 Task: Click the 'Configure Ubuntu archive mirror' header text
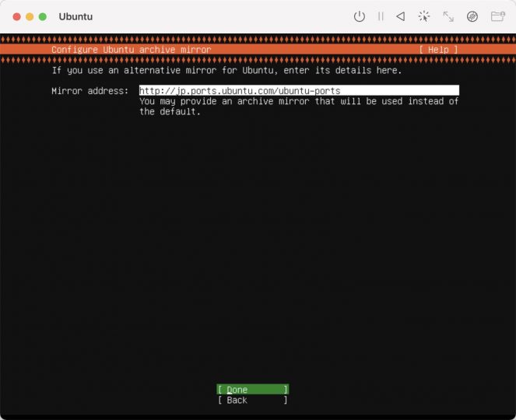(x=132, y=50)
